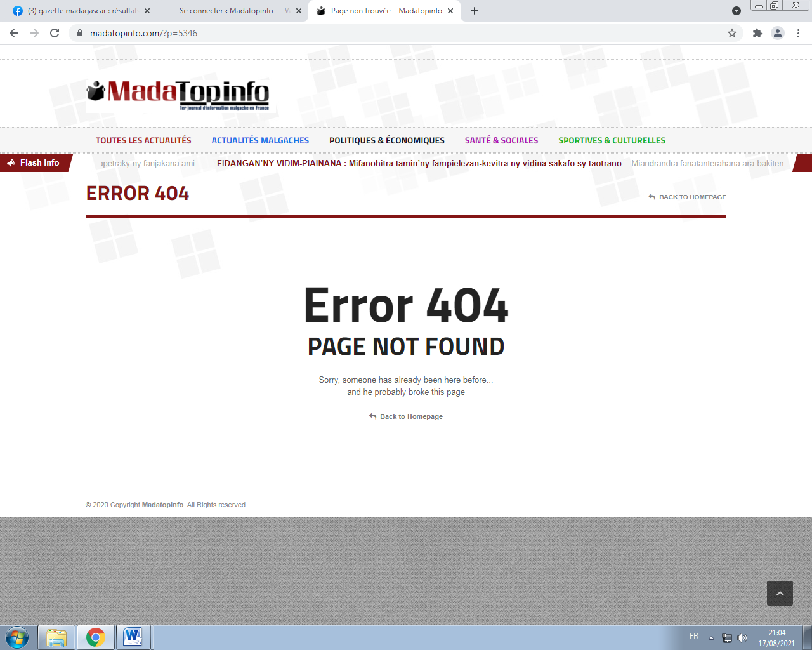The image size is (812, 650).
Task: Open the Miandrandra fanatanterahana headline
Action: tap(707, 163)
